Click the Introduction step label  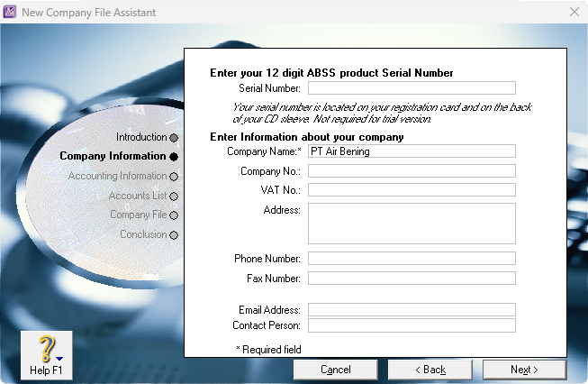point(141,137)
